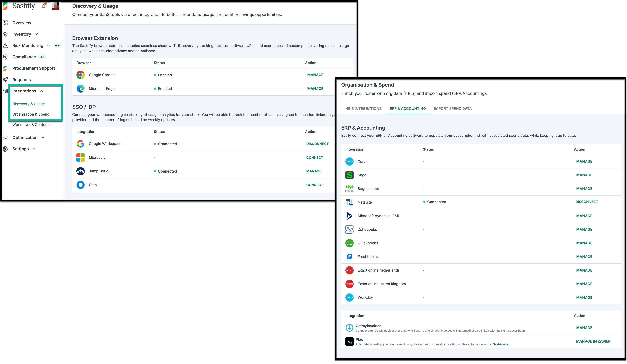
Task: Click Manage in Zapier for Pleo
Action: point(593,341)
